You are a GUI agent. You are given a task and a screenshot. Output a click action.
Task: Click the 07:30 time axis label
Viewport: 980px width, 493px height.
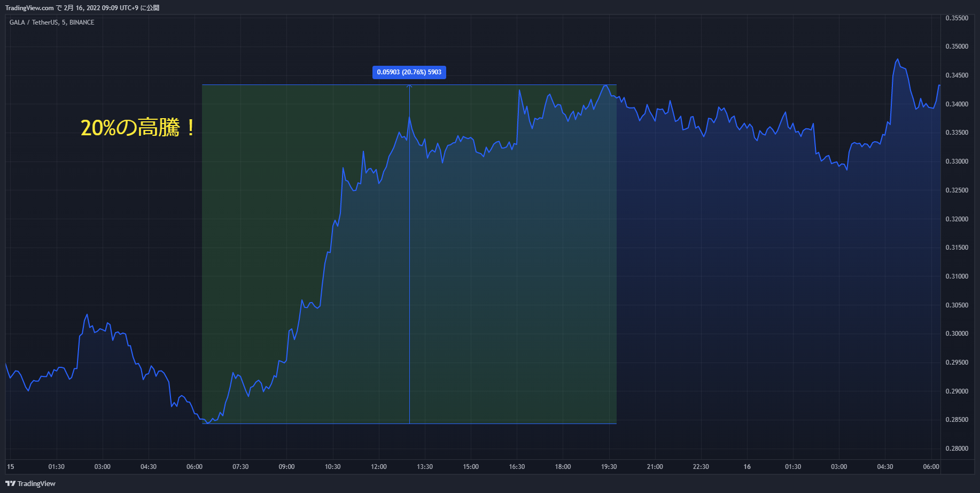point(240,467)
